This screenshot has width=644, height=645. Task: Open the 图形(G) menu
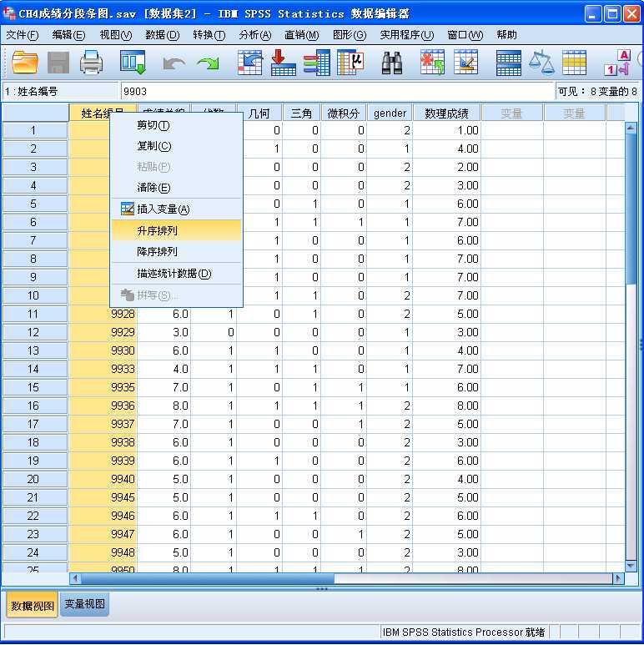pos(350,35)
